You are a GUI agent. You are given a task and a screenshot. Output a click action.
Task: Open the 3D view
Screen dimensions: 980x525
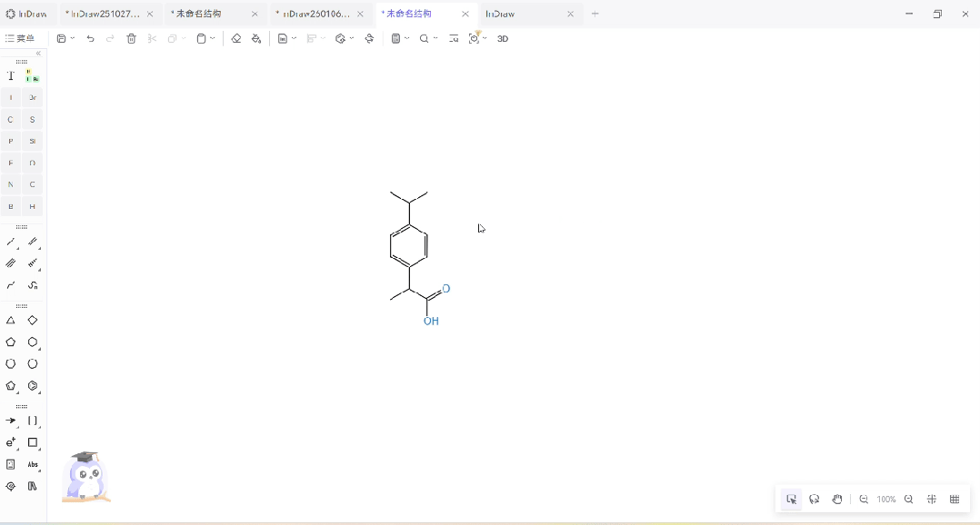pos(503,39)
